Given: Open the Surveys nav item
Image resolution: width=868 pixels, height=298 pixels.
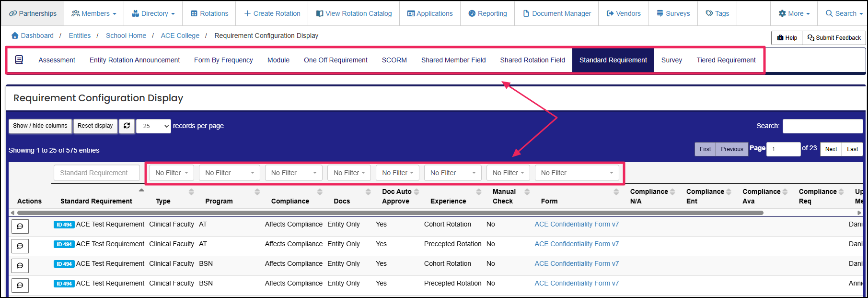Looking at the screenshot, I should coord(673,13).
